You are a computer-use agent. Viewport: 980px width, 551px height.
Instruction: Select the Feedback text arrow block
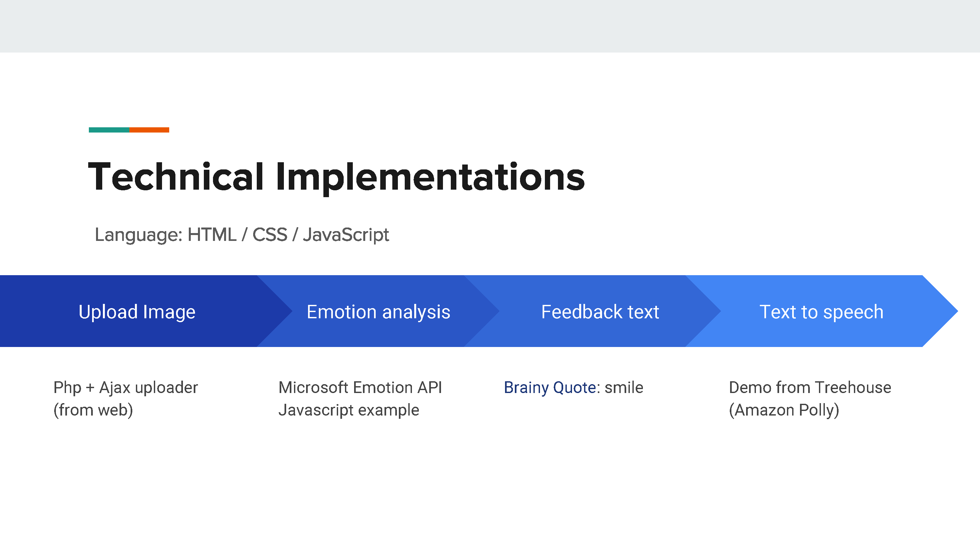click(x=600, y=311)
